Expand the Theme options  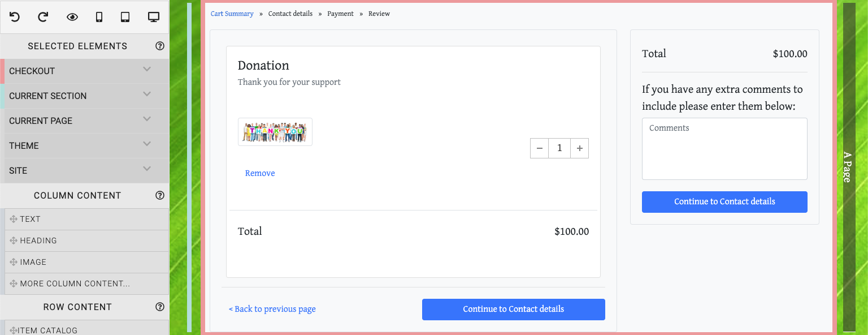coord(147,144)
